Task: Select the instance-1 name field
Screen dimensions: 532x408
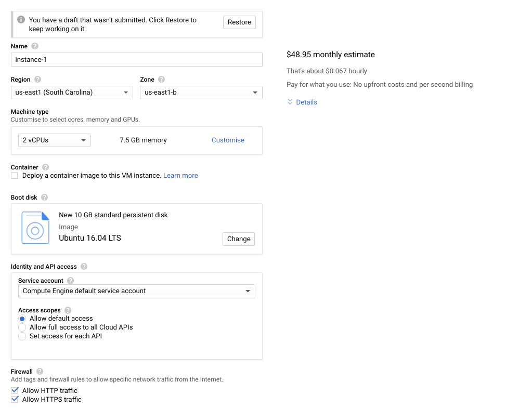Action: (x=136, y=59)
